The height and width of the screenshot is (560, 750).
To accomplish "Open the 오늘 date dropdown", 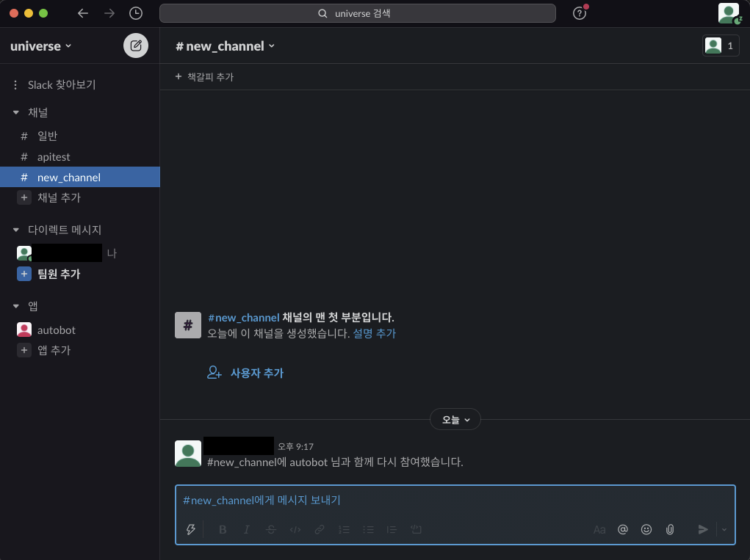I will coord(455,420).
